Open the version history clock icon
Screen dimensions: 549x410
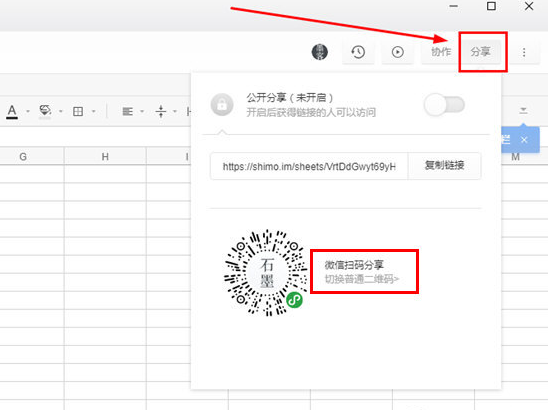tap(358, 52)
